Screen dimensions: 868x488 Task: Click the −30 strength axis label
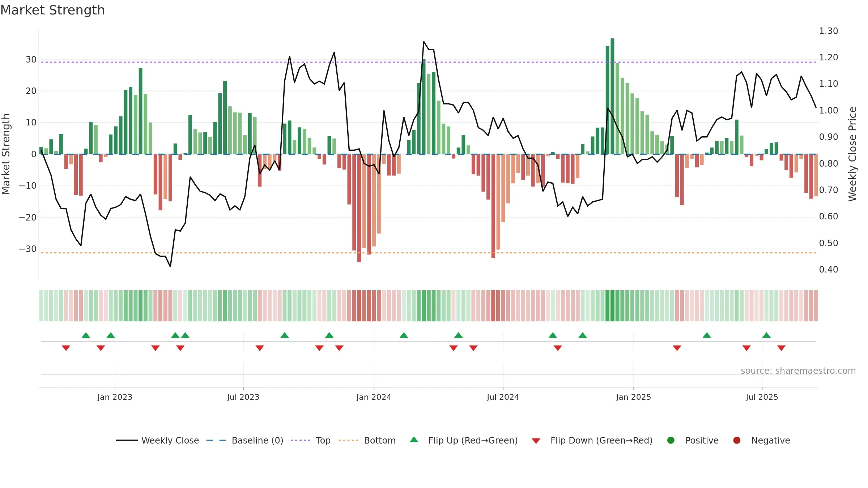point(27,249)
